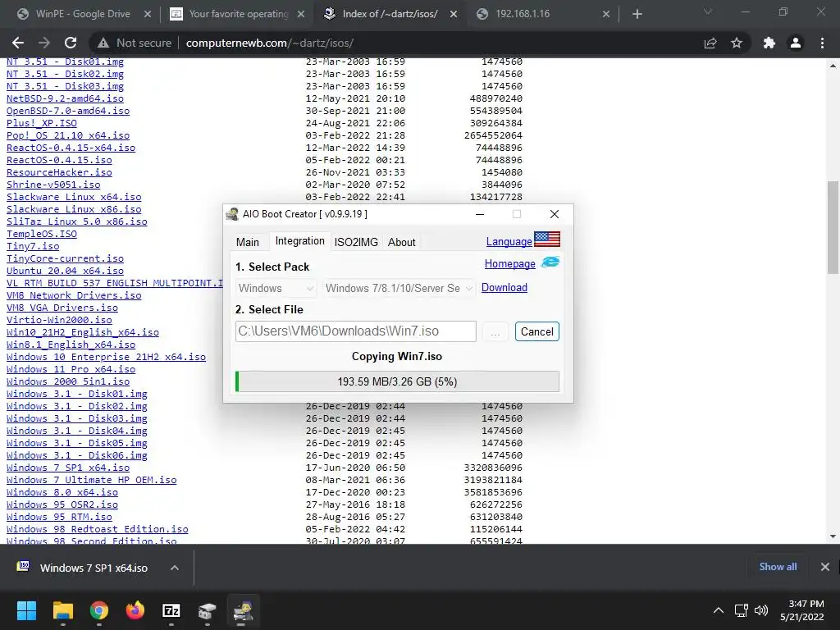This screenshot has width=840, height=630.
Task: Click the Win7.iso file path field
Action: coord(356,331)
